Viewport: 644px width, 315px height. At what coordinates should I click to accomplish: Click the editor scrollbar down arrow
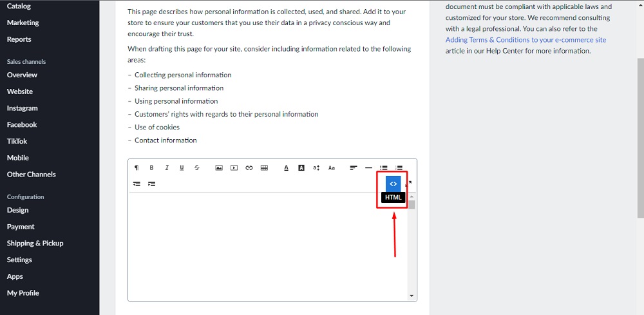[412, 296]
